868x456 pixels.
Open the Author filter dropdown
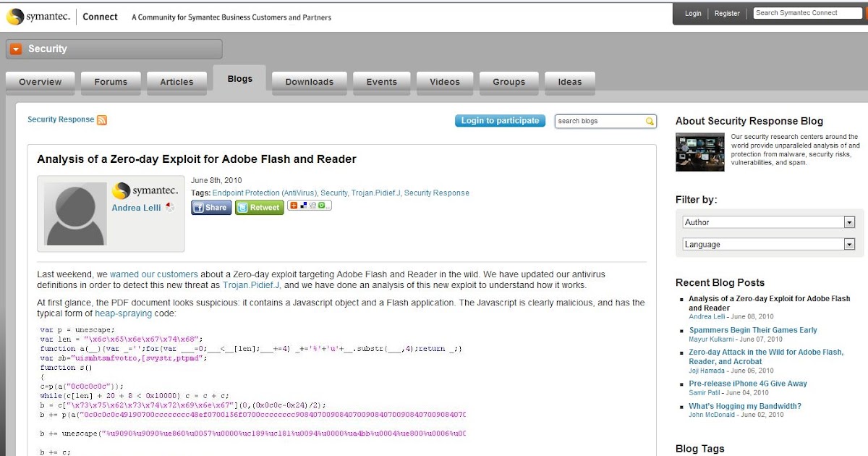click(769, 222)
